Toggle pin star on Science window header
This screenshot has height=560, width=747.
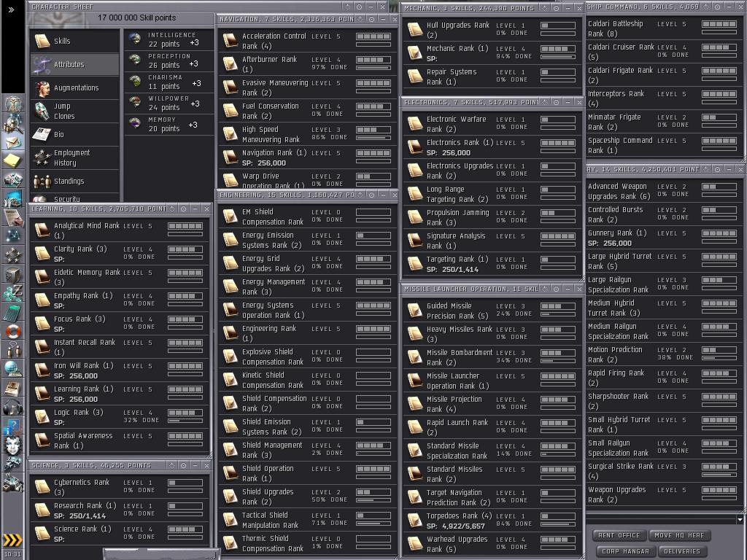click(172, 465)
